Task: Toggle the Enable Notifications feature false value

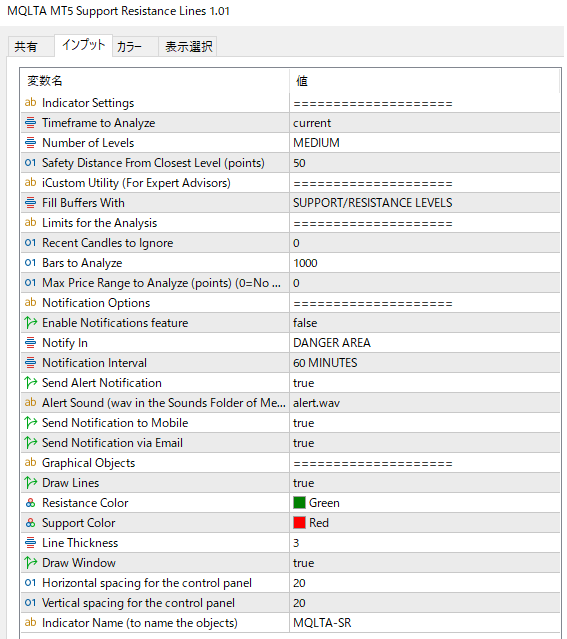Action: point(424,323)
